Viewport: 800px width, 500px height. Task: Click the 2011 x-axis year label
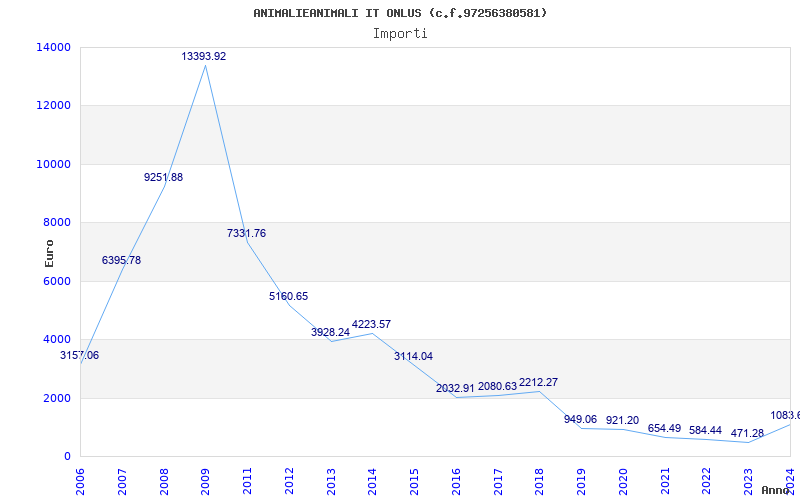[x=247, y=482]
